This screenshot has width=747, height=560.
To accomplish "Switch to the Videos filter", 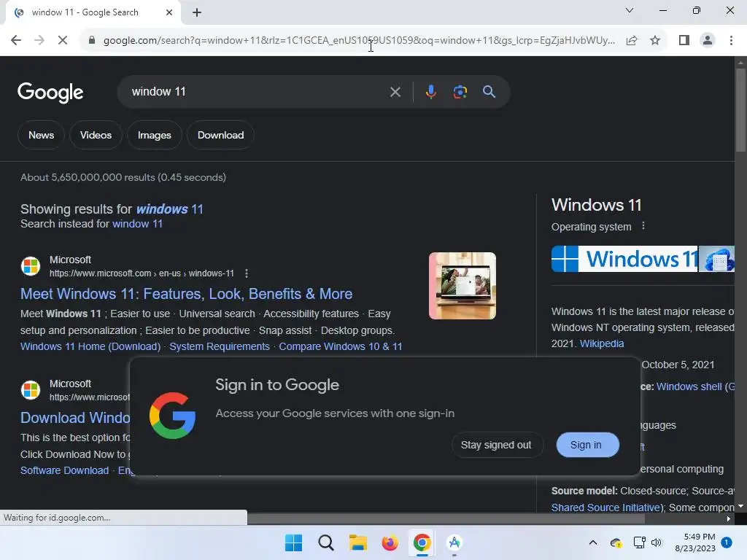I will pos(96,135).
